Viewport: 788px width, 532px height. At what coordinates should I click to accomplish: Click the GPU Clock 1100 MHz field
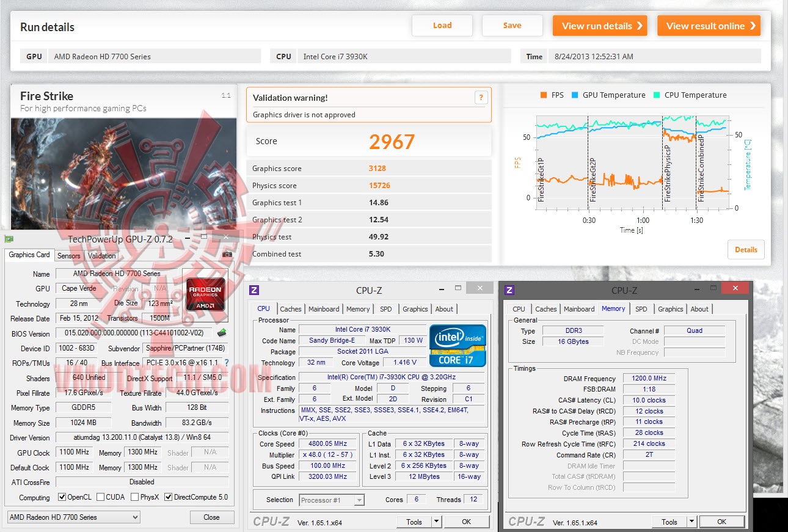75,453
